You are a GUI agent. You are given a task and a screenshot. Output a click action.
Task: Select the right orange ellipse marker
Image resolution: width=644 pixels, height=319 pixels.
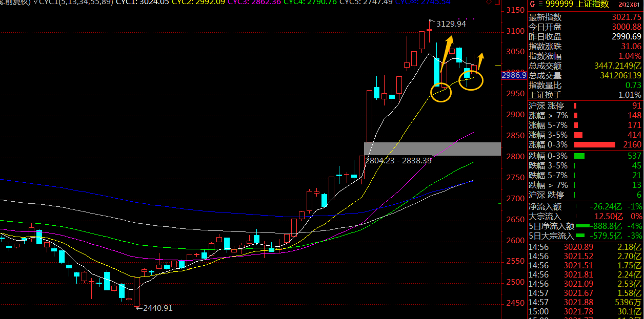pyautogui.click(x=471, y=81)
